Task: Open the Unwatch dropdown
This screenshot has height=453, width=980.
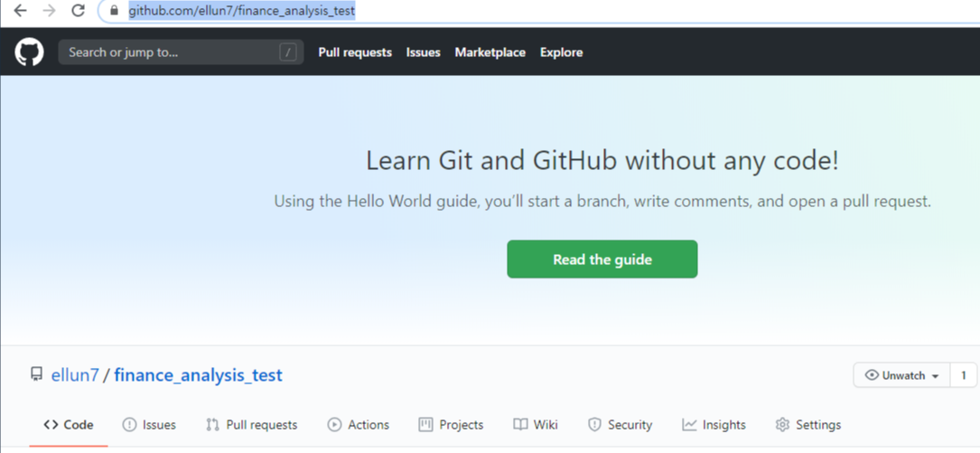Action: coord(901,375)
